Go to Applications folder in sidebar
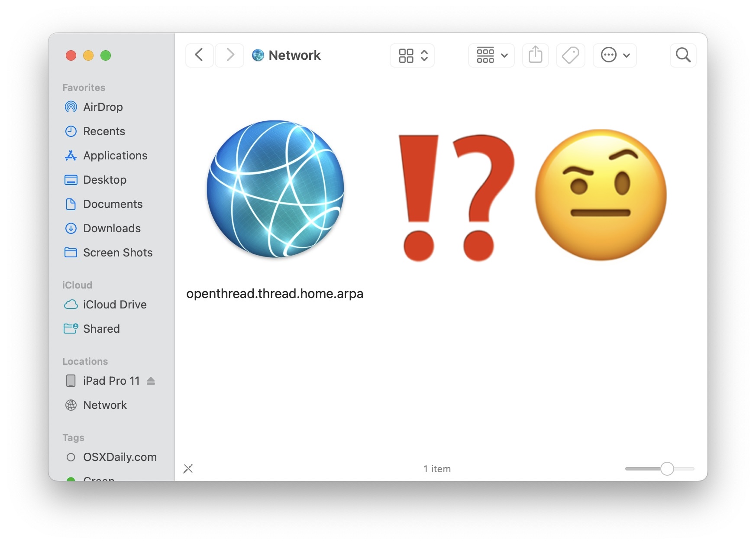Screen dimensions: 756x545 coord(115,156)
